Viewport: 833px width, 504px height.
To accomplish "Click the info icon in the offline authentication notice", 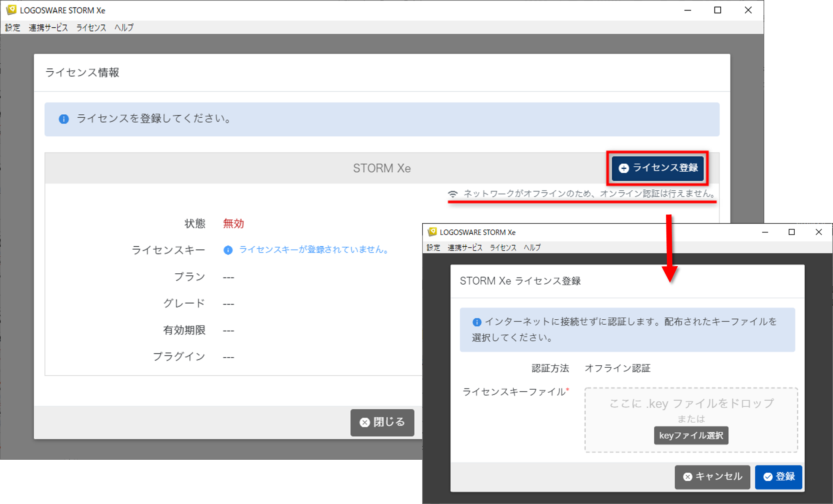I will click(x=477, y=322).
